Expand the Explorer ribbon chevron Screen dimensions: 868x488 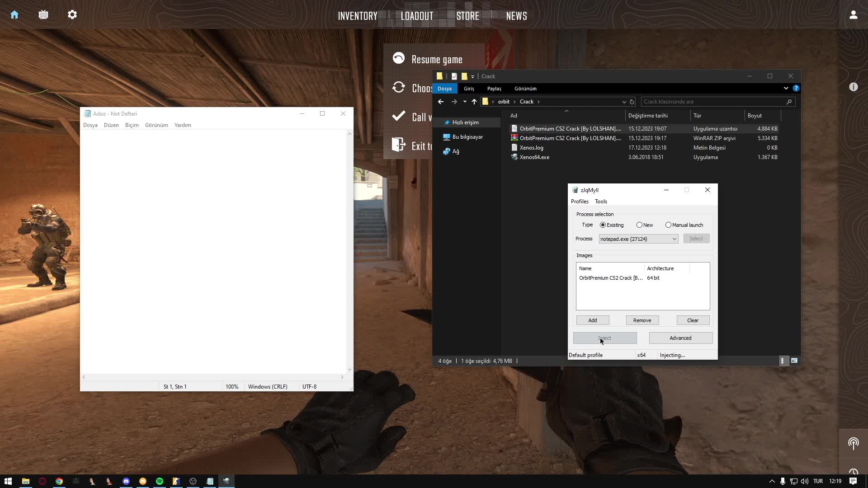click(785, 88)
